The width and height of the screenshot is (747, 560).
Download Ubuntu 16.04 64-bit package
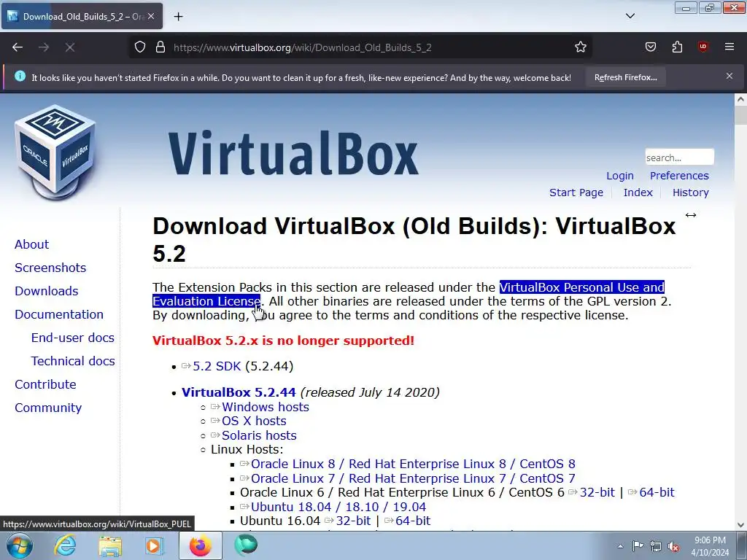point(413,521)
